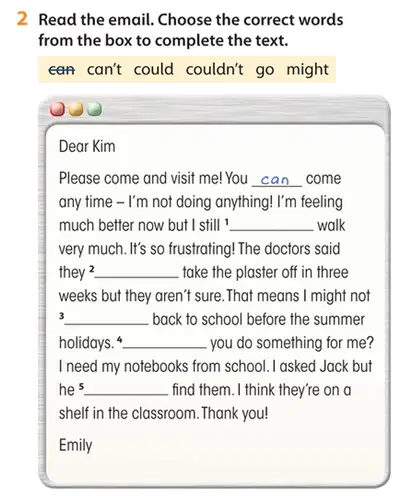The image size is (400, 496).
Task: Click blank 1 before 'walk'
Action: [272, 226]
